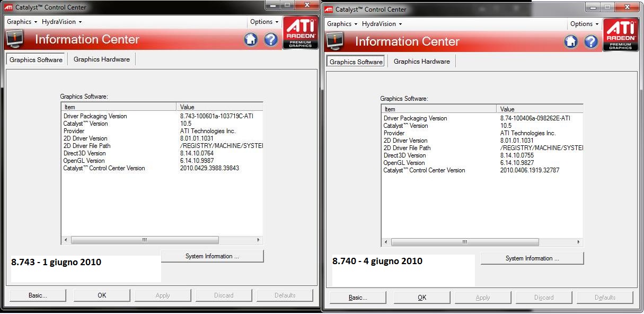Image resolution: width=644 pixels, height=314 pixels.
Task: Click the Value column header in the left window
Action: point(220,107)
